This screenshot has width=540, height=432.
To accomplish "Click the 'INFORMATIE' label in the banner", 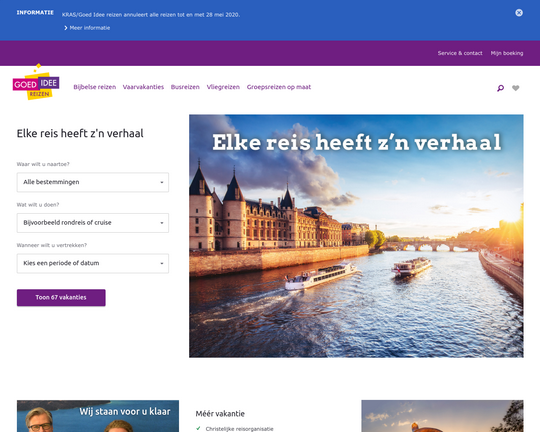I will 35,12.
